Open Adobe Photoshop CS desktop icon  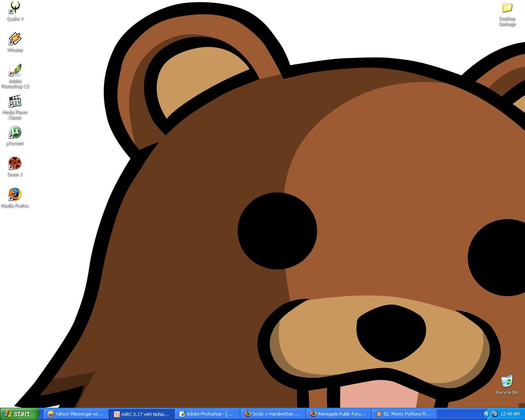point(15,71)
